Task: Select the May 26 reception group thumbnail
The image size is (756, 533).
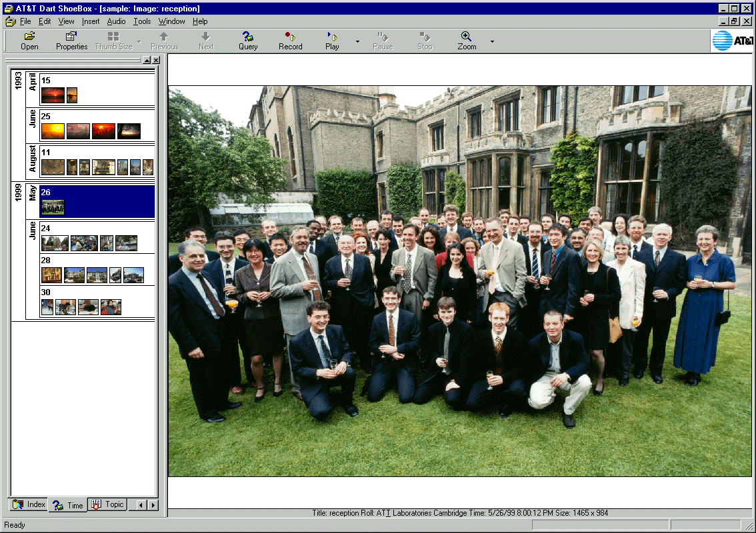Action: click(x=53, y=208)
